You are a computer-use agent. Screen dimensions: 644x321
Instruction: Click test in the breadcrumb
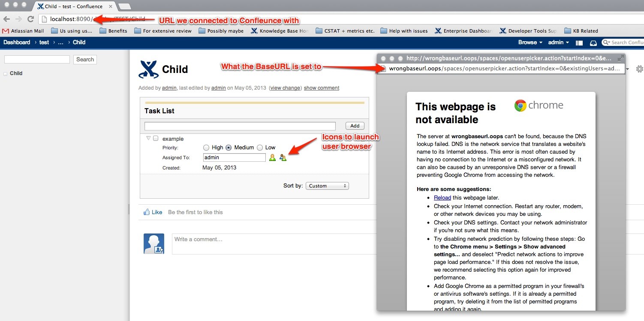(x=44, y=42)
